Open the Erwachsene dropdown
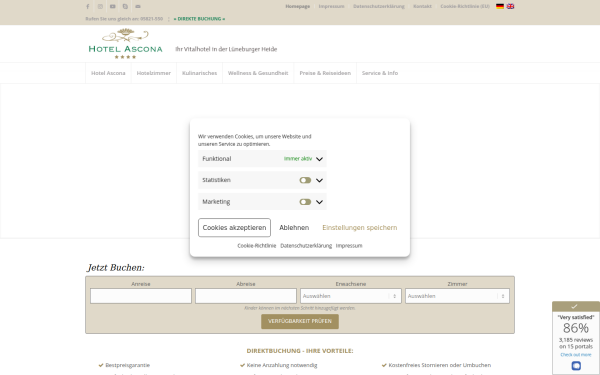This screenshot has height=375, width=600. point(351,296)
